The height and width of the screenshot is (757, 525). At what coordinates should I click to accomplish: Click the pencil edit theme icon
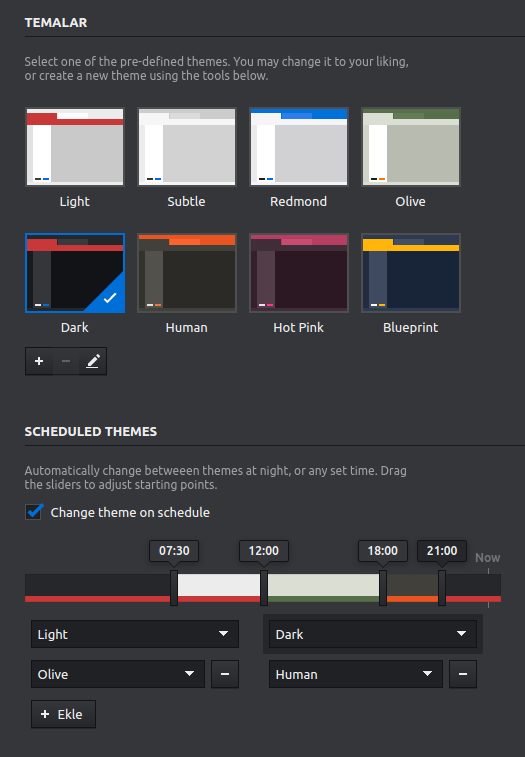(x=93, y=361)
